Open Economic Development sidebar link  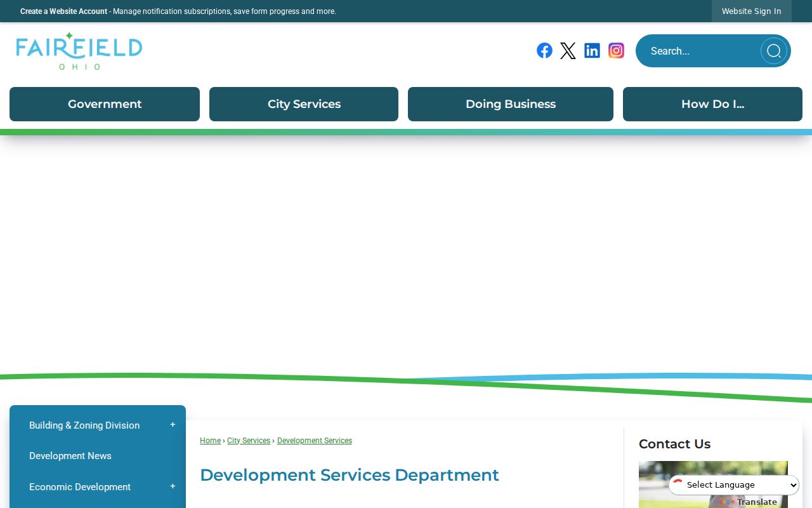click(x=80, y=487)
